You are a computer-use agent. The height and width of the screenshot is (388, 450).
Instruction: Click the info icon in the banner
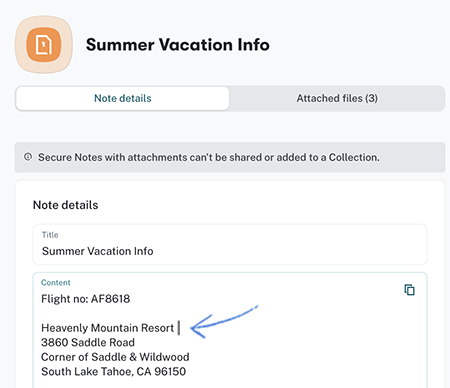pos(28,157)
